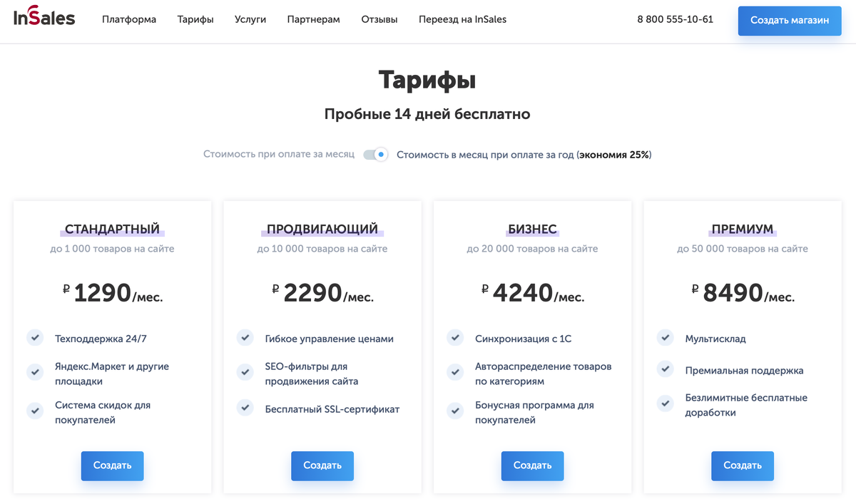Viewport: 856px width, 504px height.
Task: Open the Услуги menu
Action: pyautogui.click(x=250, y=19)
